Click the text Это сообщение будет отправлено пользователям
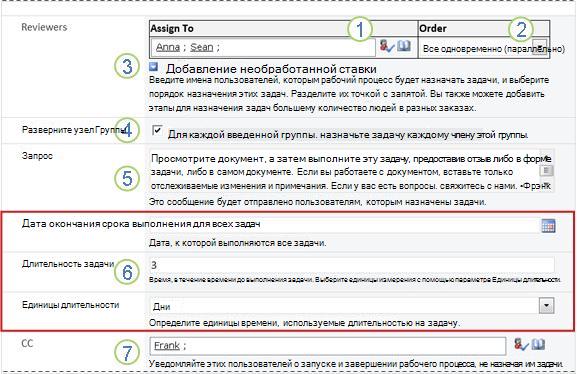This screenshot has height=374, width=577. coord(318,202)
